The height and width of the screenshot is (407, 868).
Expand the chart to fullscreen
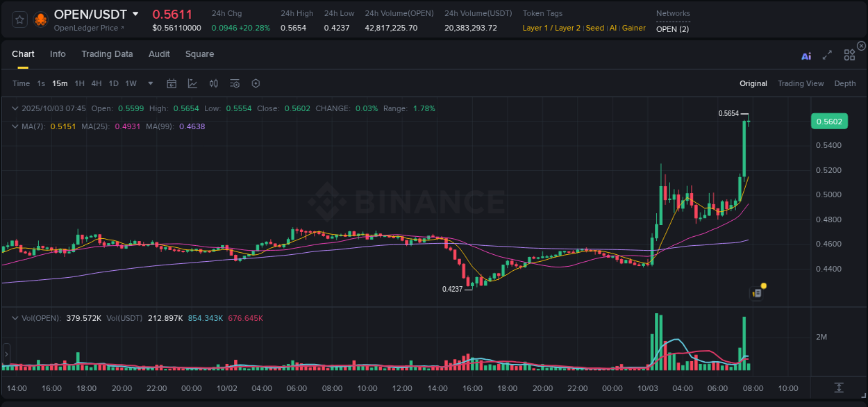(827, 56)
